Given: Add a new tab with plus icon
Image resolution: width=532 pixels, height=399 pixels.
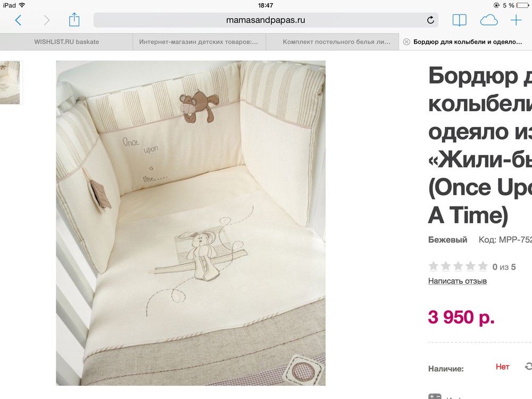Looking at the screenshot, I should coord(516,20).
